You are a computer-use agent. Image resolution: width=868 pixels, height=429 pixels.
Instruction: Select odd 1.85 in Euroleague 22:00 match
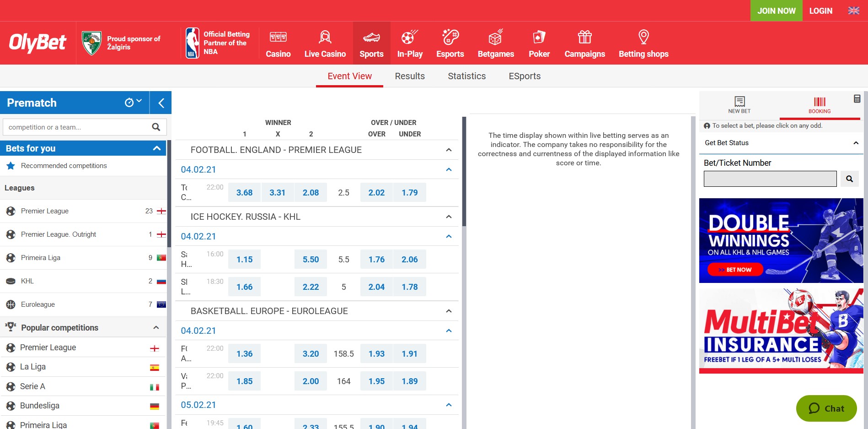coord(244,381)
